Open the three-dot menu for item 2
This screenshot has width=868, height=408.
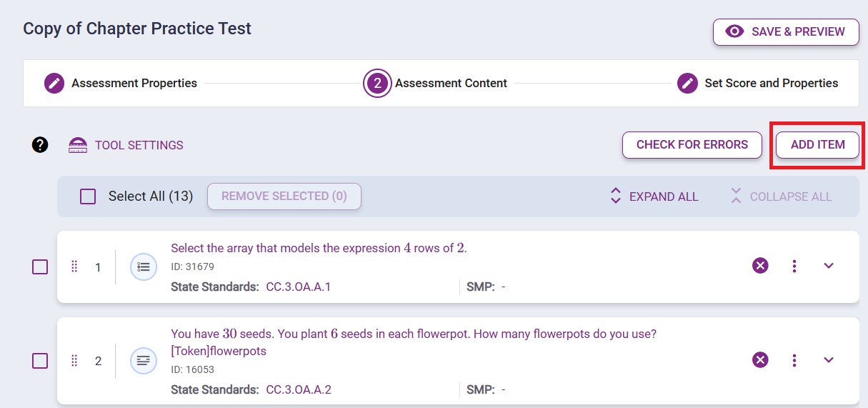coord(794,360)
